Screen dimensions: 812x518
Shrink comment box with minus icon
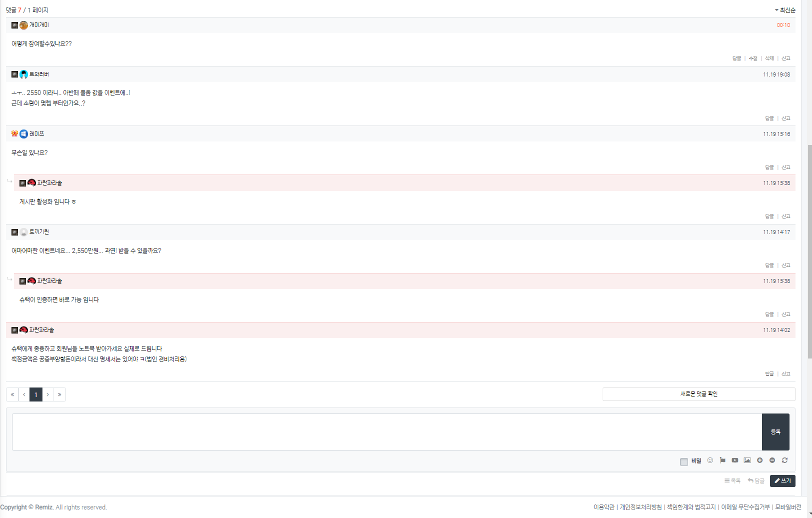pyautogui.click(x=772, y=460)
